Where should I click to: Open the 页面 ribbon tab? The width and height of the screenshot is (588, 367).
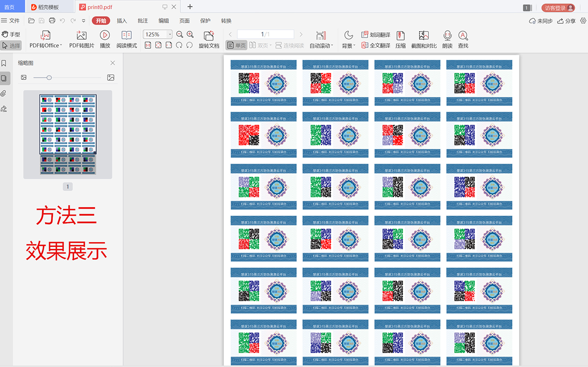[x=184, y=21]
